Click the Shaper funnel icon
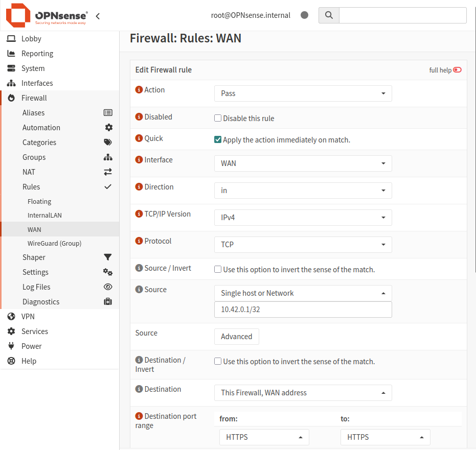Image resolution: width=476 pixels, height=450 pixels. pos(108,257)
